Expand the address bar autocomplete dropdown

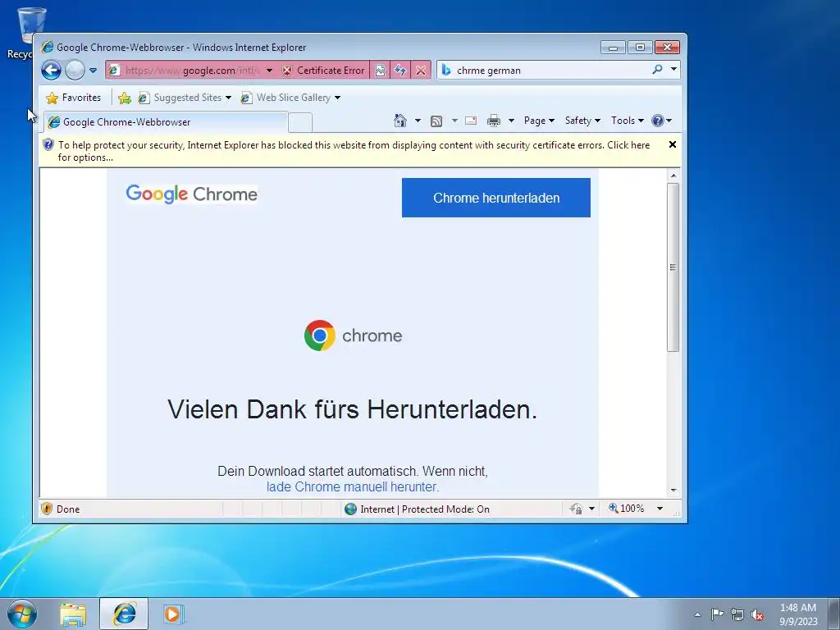[x=269, y=71]
